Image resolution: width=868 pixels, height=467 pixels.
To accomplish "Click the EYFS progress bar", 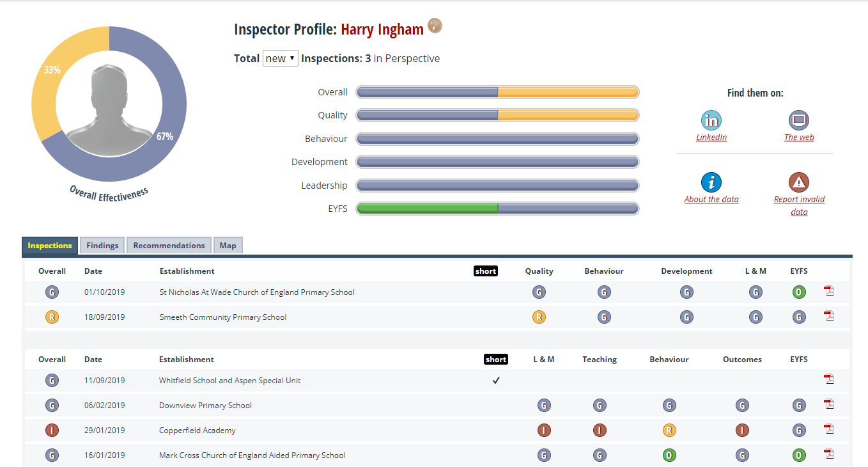I will pos(497,209).
